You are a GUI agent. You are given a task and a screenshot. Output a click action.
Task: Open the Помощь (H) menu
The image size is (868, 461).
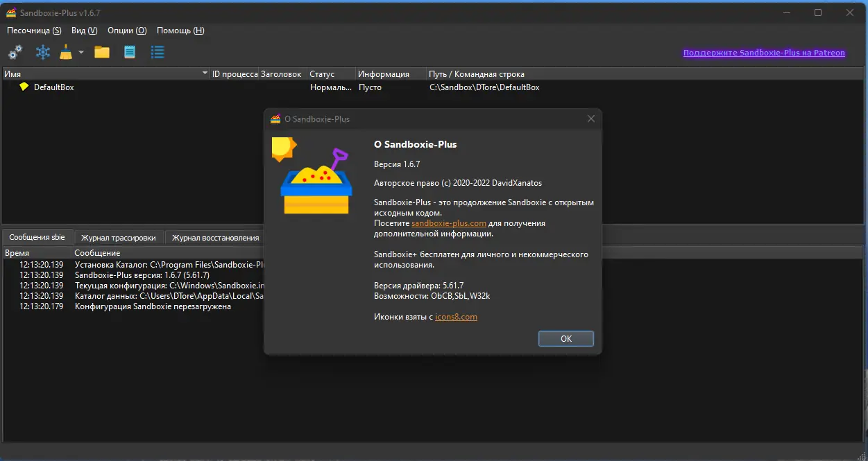click(180, 31)
